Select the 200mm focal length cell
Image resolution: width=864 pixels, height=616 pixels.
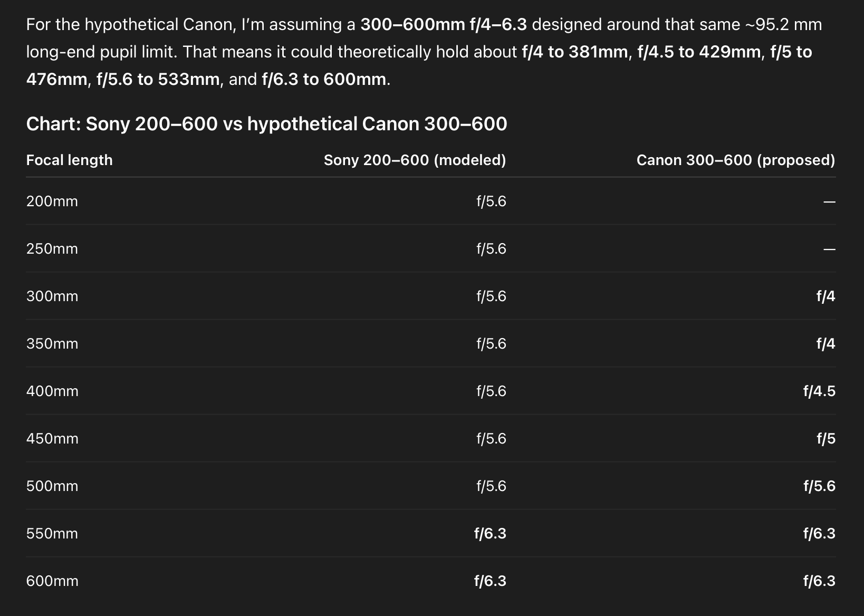[52, 201]
